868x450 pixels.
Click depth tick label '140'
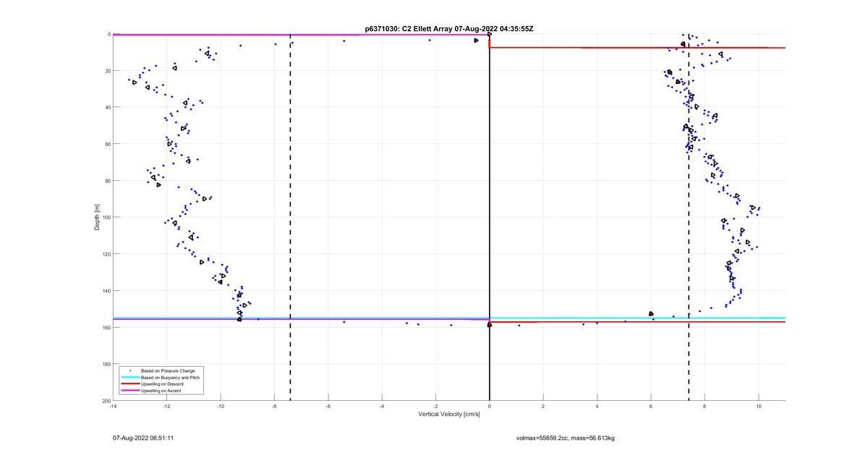(x=106, y=291)
